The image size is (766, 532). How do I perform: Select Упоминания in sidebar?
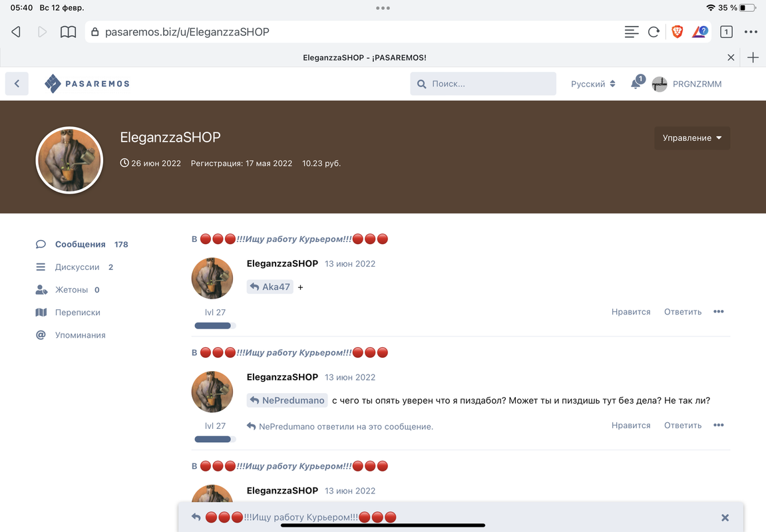point(71,335)
